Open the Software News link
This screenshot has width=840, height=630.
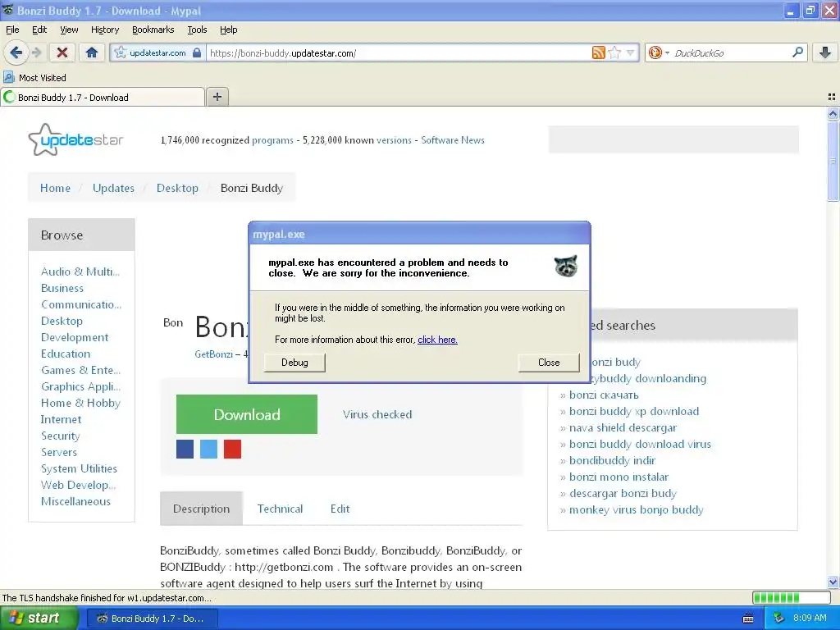pos(453,140)
